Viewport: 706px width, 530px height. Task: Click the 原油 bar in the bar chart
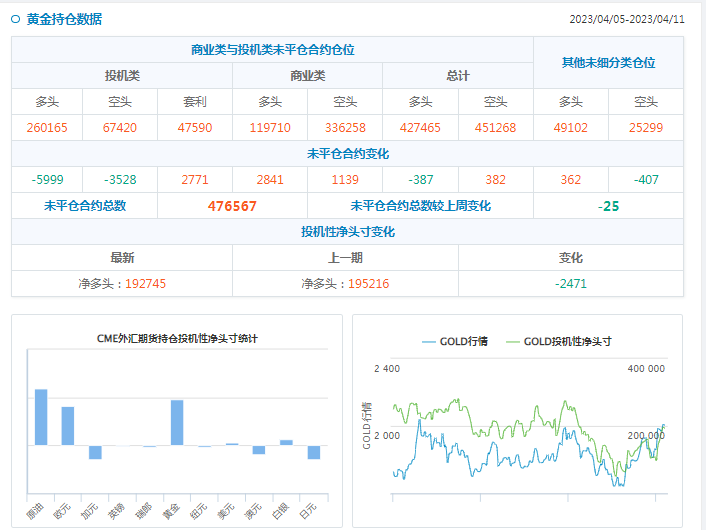point(41,417)
